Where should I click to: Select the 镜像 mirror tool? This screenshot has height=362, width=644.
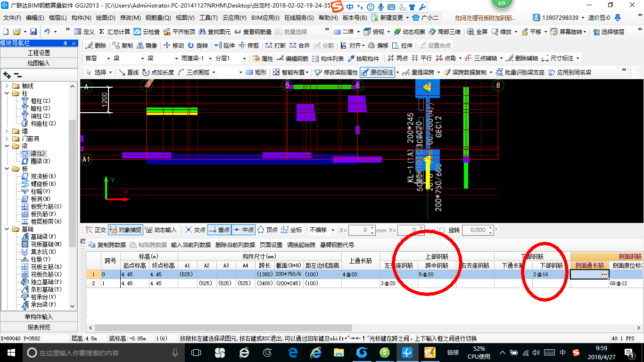147,45
